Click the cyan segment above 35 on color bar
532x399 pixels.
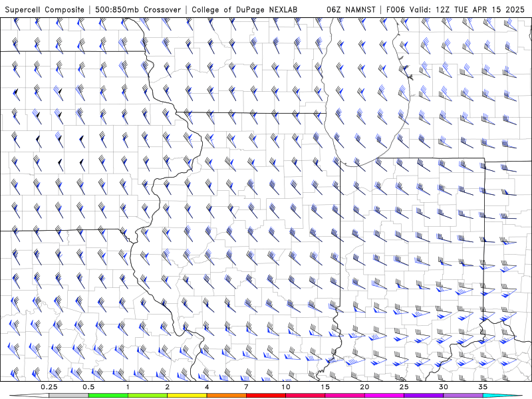[x=502, y=396]
